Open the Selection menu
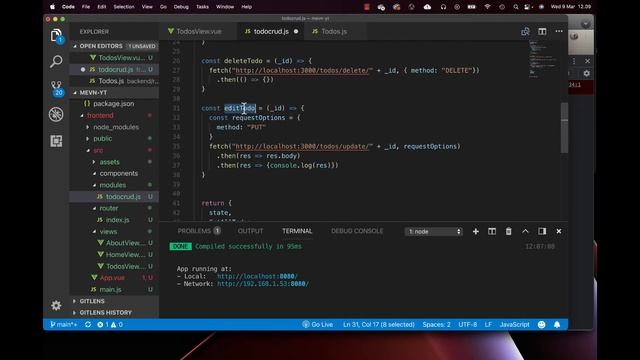Image resolution: width=640 pixels, height=360 pixels. [x=124, y=7]
